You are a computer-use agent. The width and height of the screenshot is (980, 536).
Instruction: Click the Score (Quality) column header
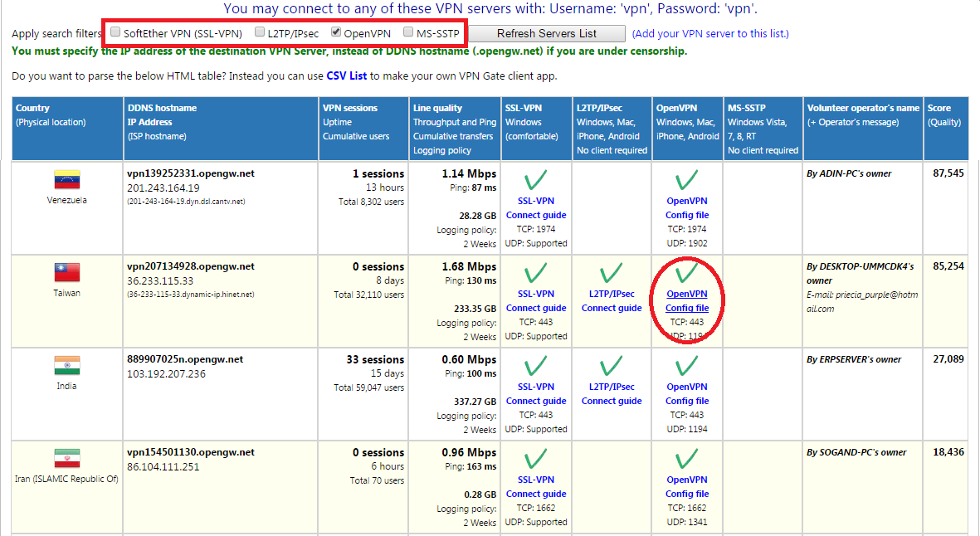point(946,129)
